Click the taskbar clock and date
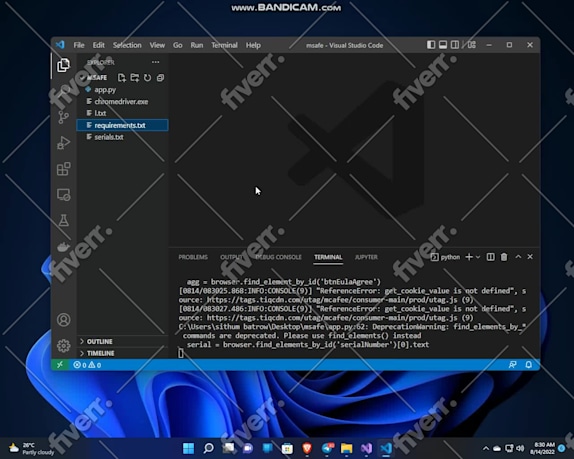The width and height of the screenshot is (574, 459). tap(543, 448)
